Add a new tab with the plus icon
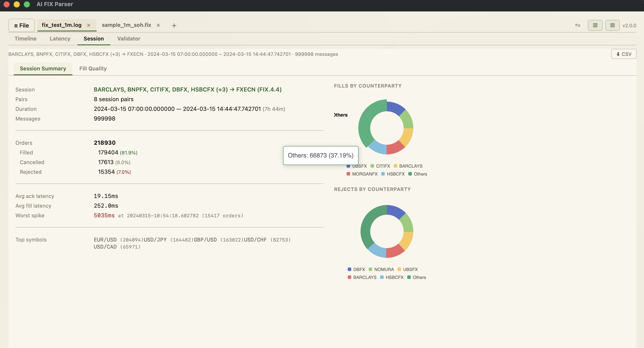Viewport: 644px width, 348px height. [174, 26]
